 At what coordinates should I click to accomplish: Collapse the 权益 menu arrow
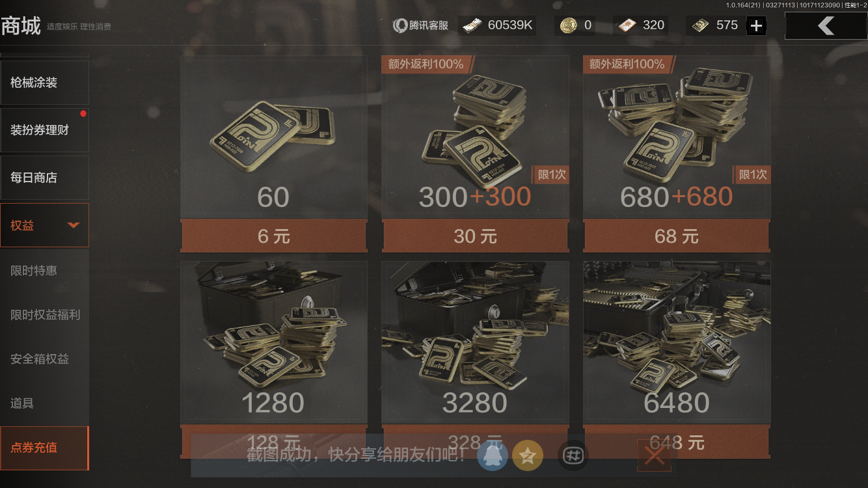click(x=74, y=225)
